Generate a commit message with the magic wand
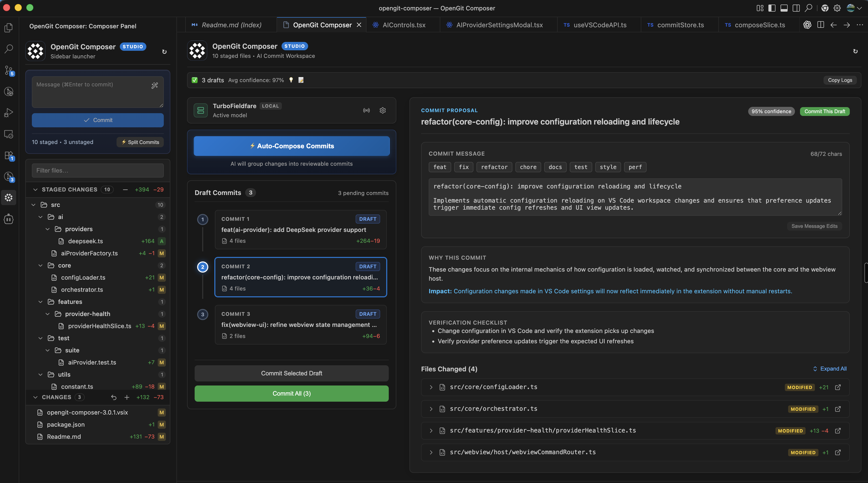Viewport: 868px width, 483px height. pos(155,86)
